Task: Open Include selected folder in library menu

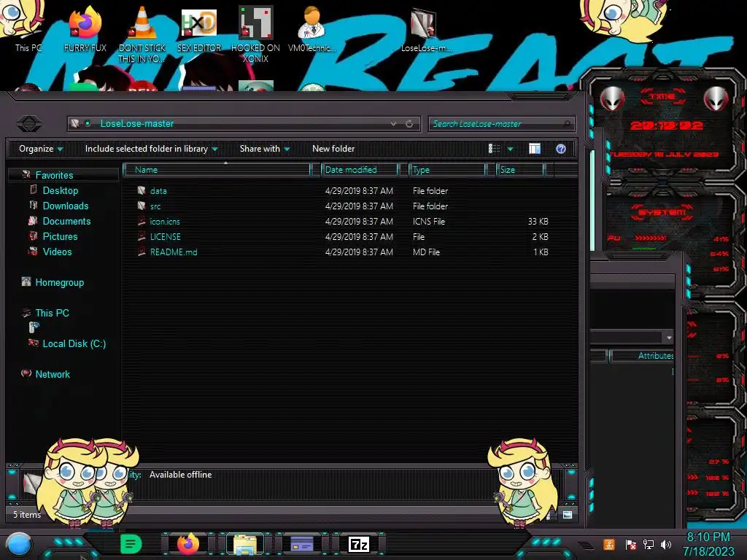Action: pos(151,149)
